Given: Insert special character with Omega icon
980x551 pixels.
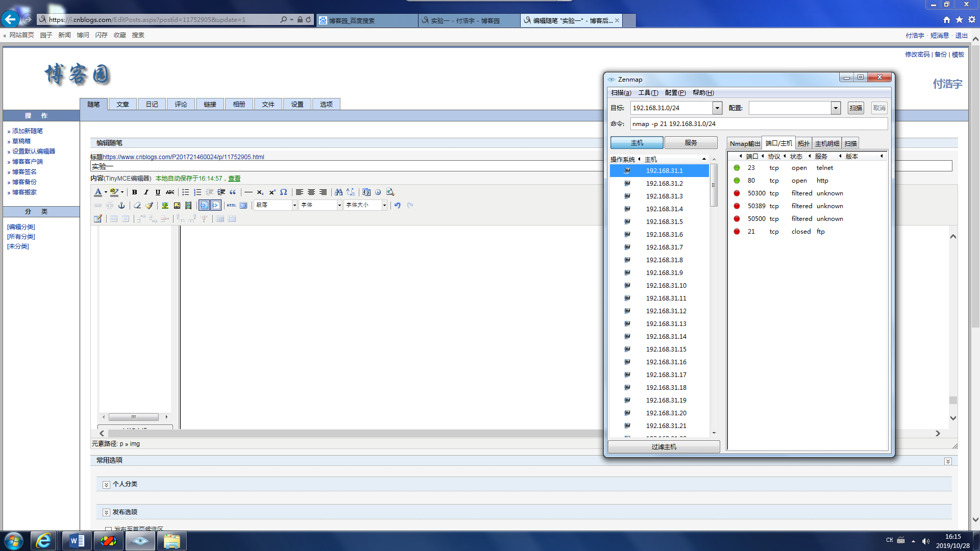Looking at the screenshot, I should click(284, 192).
